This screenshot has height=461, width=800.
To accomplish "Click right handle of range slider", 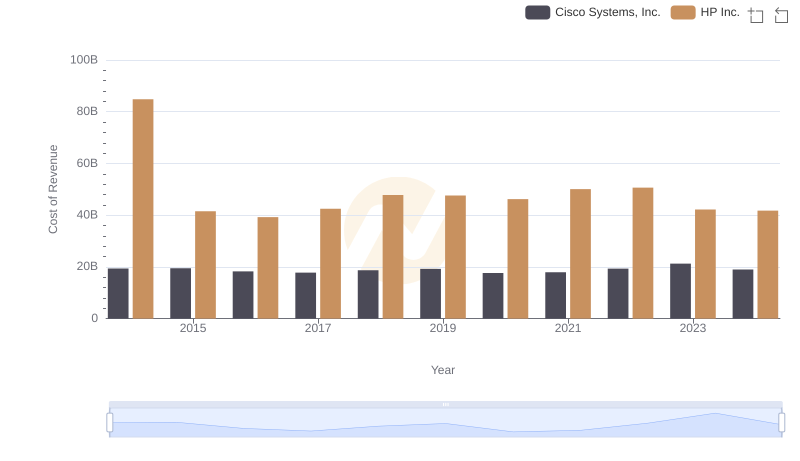I will tap(781, 423).
